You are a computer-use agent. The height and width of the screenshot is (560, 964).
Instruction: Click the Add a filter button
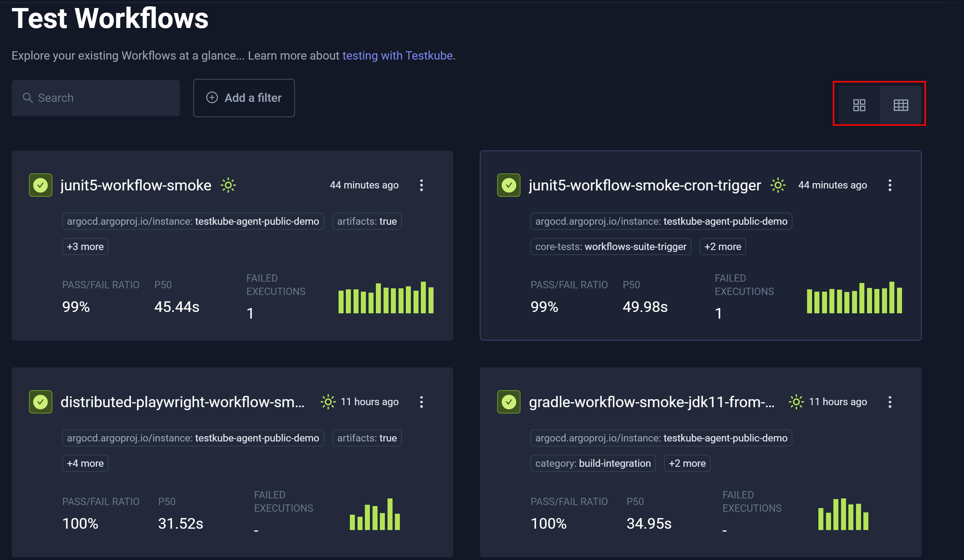(x=244, y=98)
